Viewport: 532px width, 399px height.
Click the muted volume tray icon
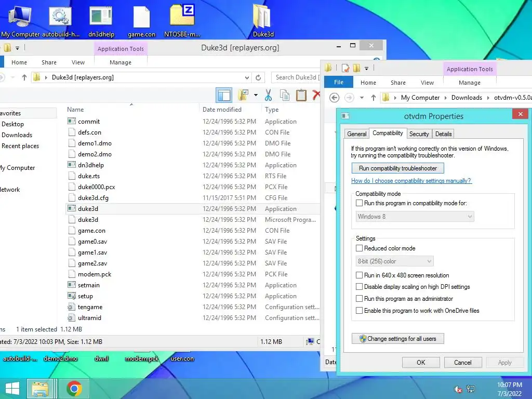458,389
